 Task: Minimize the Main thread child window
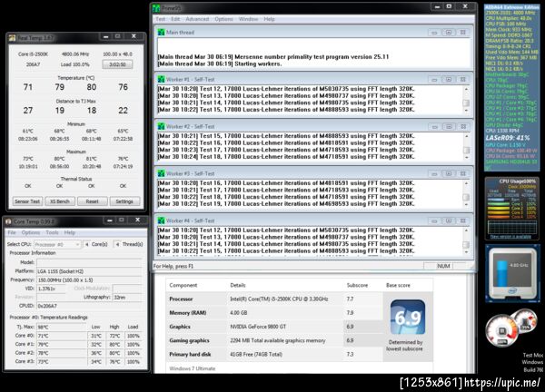point(434,33)
